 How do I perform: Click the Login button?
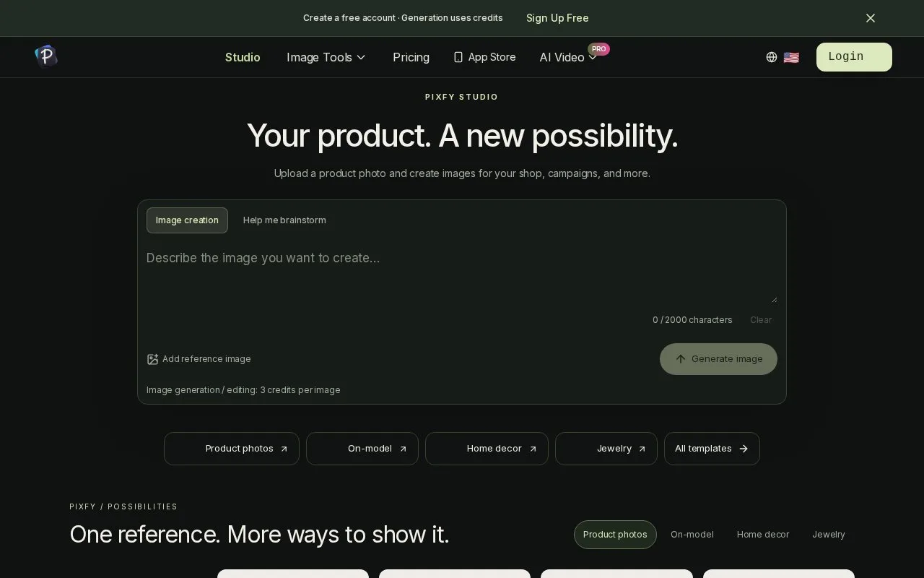[x=854, y=57]
